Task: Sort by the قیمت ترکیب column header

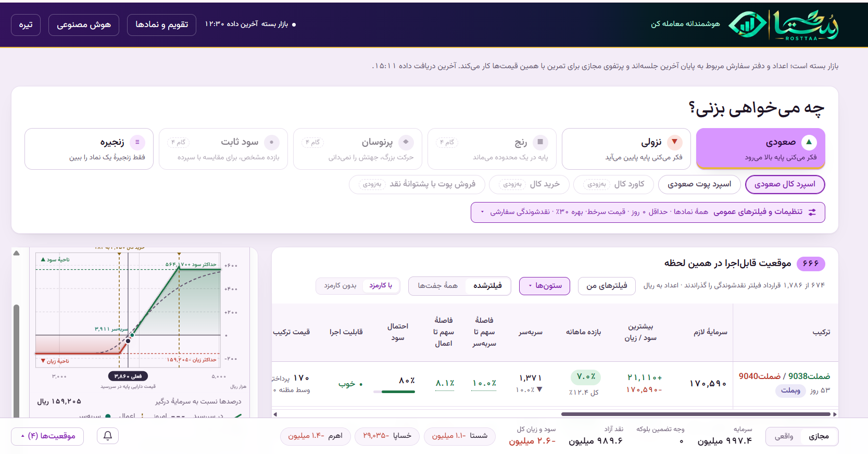Action: pyautogui.click(x=292, y=332)
